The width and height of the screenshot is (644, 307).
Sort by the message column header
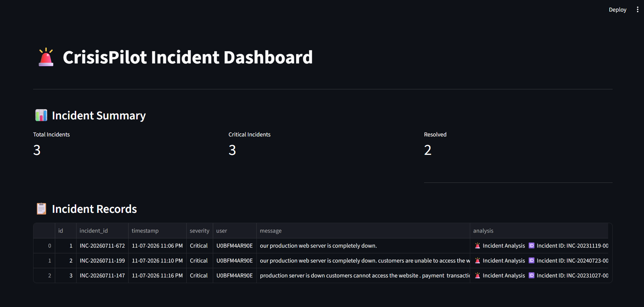coord(363,231)
